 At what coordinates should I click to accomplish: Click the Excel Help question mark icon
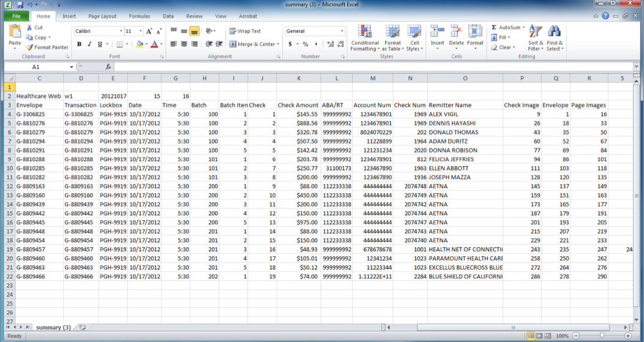click(605, 16)
